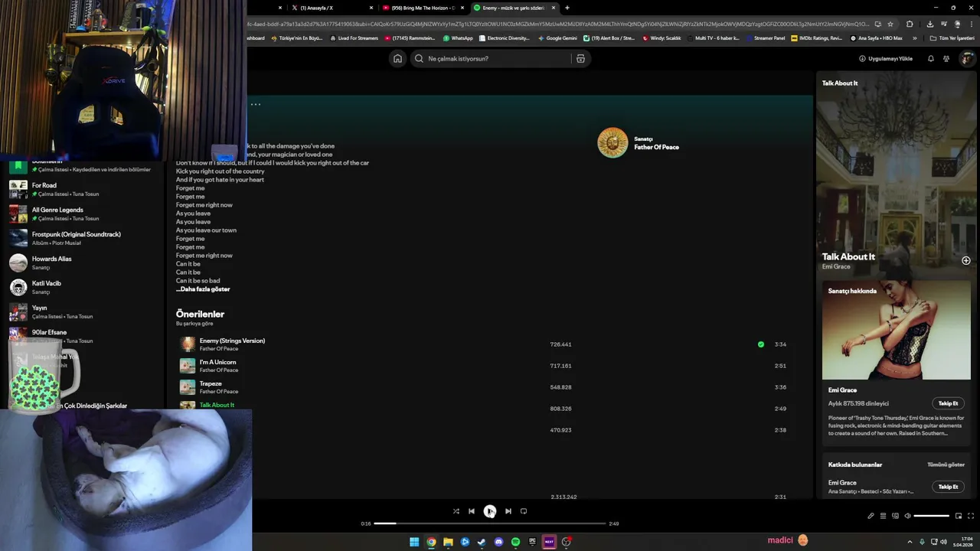The height and width of the screenshot is (551, 980).
Task: Open WhatsApp bookmark
Action: click(458, 38)
